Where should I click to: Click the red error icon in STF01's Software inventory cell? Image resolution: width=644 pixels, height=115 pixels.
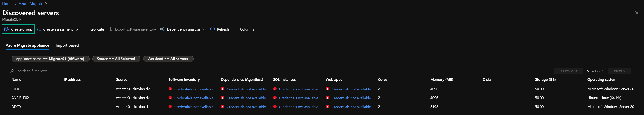pos(170,89)
